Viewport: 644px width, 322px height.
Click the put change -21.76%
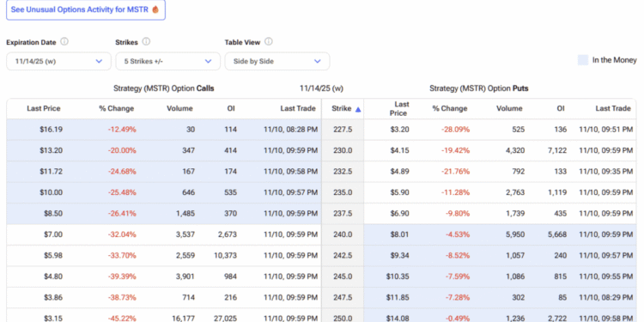point(455,171)
